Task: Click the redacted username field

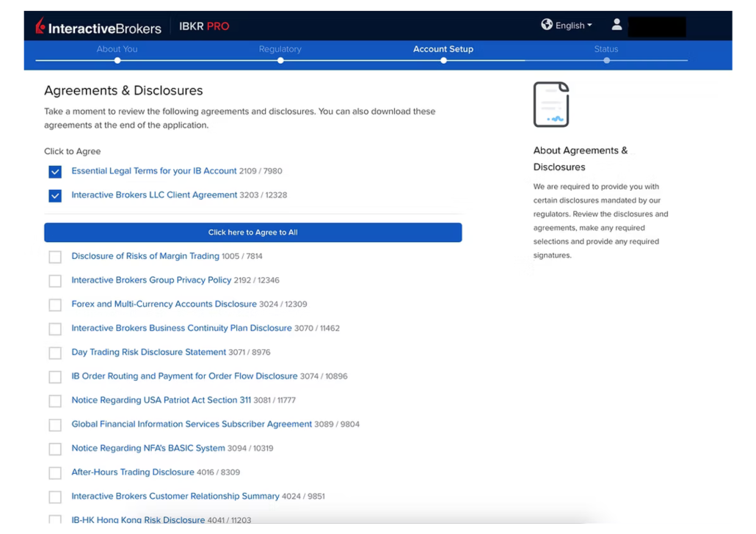Action: 657,26
